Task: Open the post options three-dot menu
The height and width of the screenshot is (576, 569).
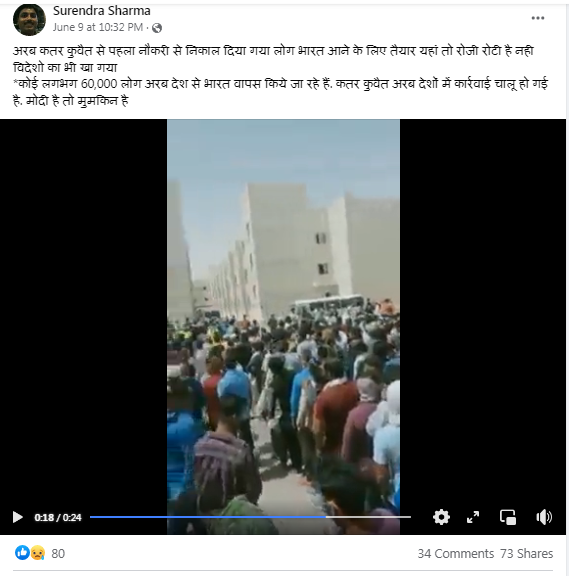Action: (538, 18)
